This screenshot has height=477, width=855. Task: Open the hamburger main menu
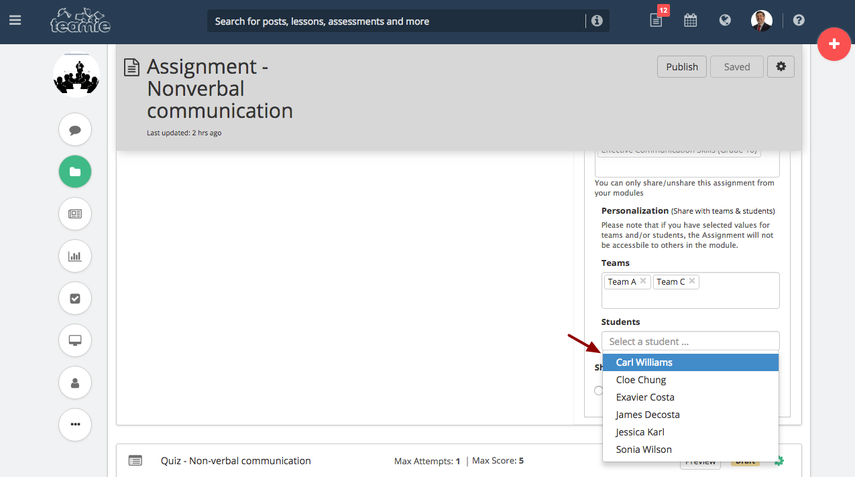[x=15, y=21]
